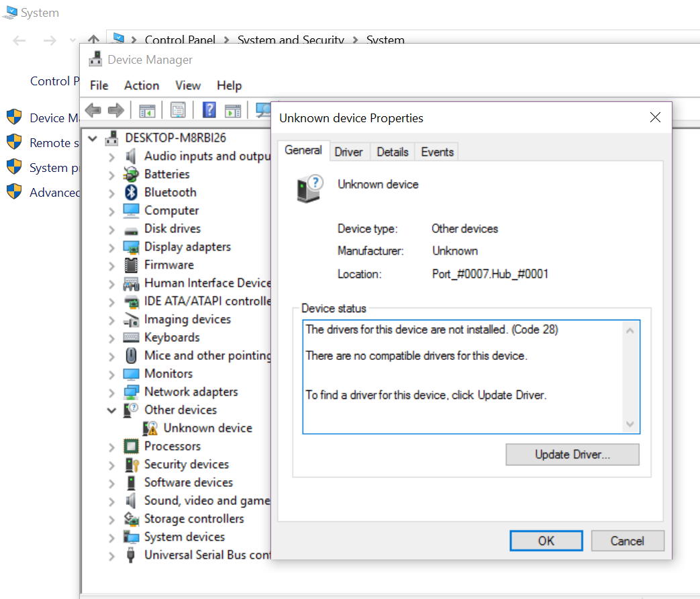Click the Batteries category icon
Viewport: 700px width, 599px height.
(x=131, y=174)
